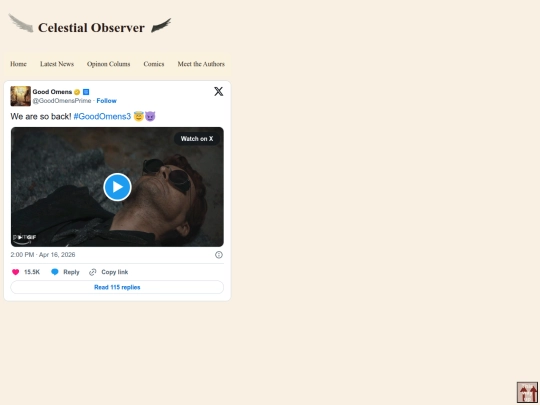Click gold verified badge beside Good Omens
This screenshot has height=405, width=540.
tap(77, 92)
